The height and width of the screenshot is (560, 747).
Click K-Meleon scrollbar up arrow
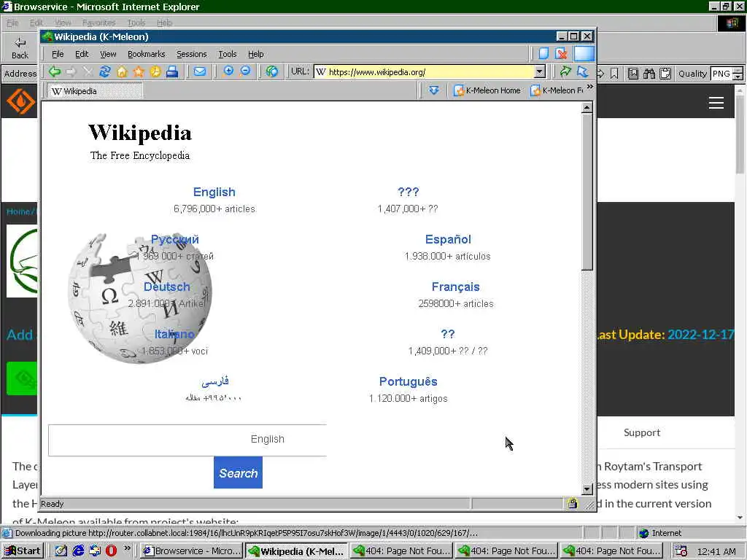click(587, 108)
